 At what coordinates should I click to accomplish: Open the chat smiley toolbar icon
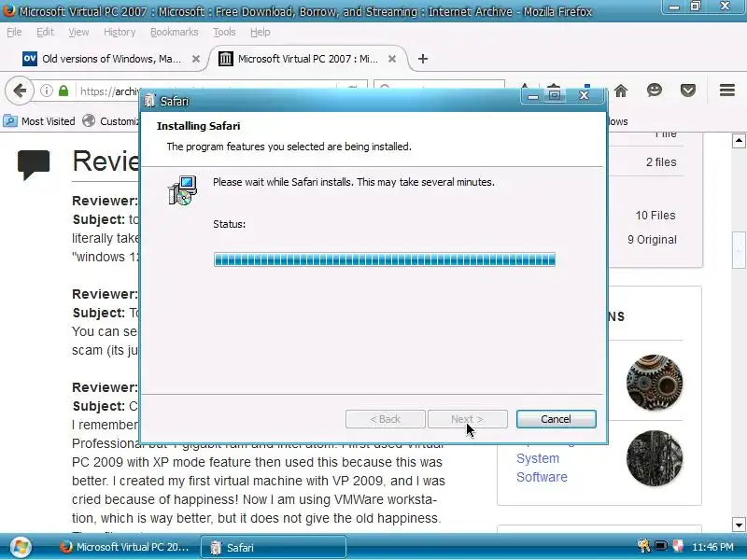pyautogui.click(x=655, y=90)
